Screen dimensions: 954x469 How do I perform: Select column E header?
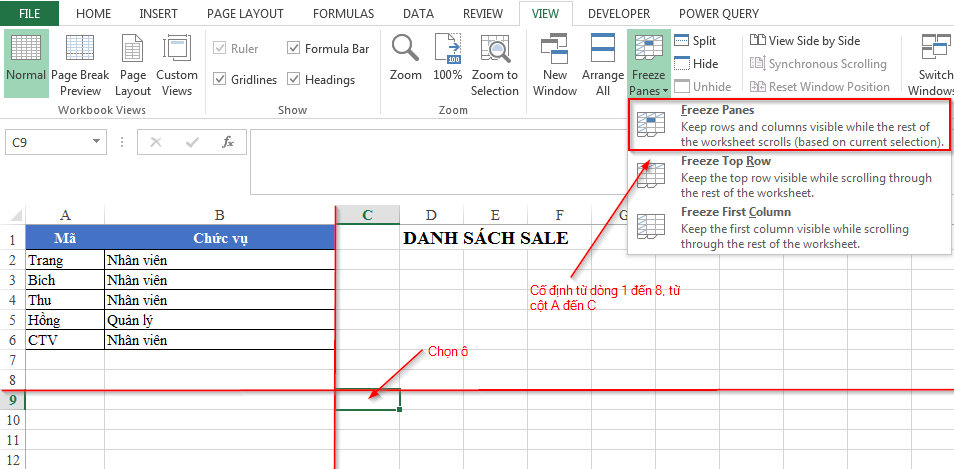(x=495, y=215)
